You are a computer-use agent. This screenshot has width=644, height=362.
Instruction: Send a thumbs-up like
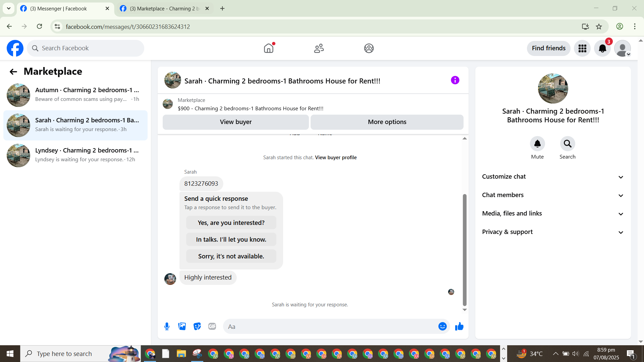pyautogui.click(x=459, y=326)
